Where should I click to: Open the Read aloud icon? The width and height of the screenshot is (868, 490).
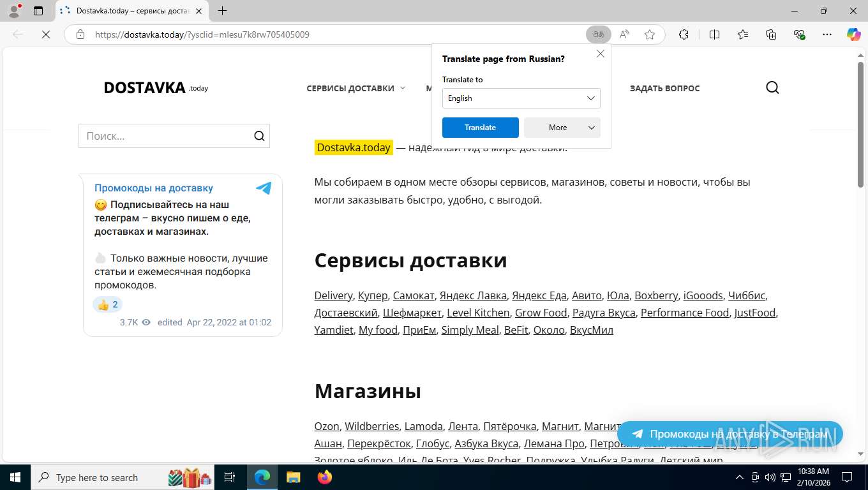coord(624,34)
